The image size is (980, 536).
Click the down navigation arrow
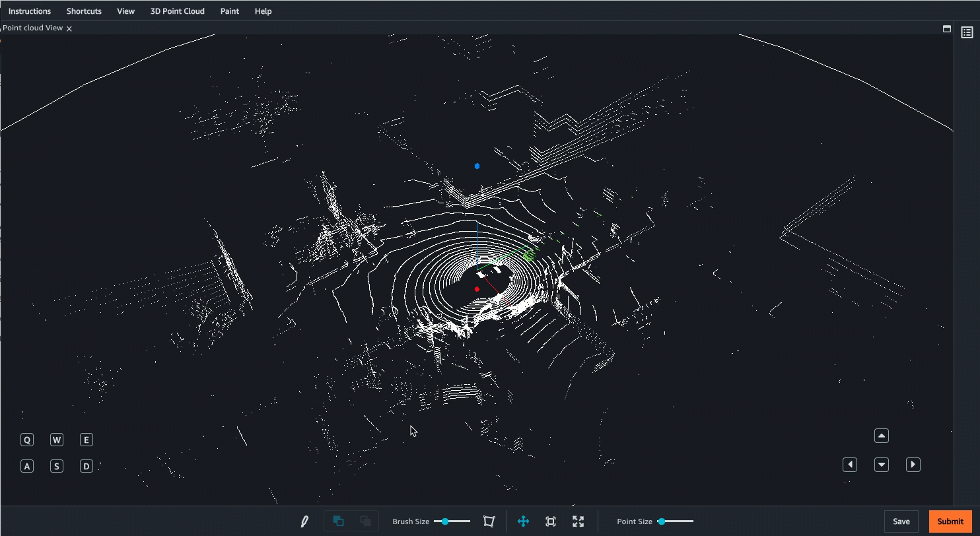tap(881, 464)
